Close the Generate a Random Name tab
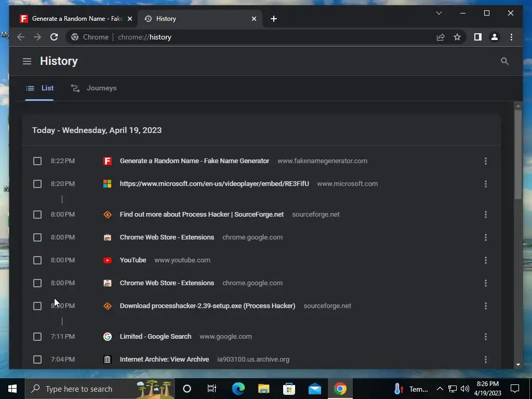The width and height of the screenshot is (532, 399). [x=129, y=19]
